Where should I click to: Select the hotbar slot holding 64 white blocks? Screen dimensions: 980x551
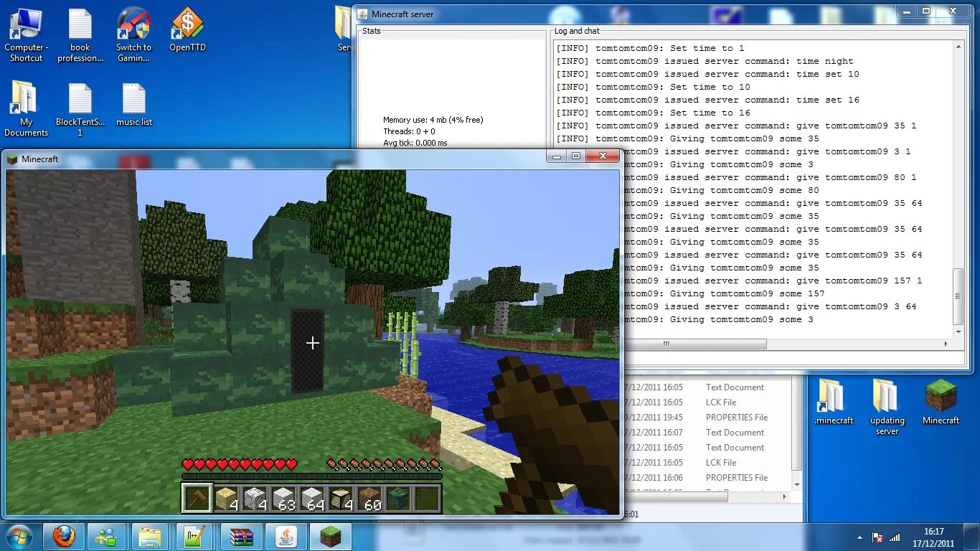coord(311,498)
